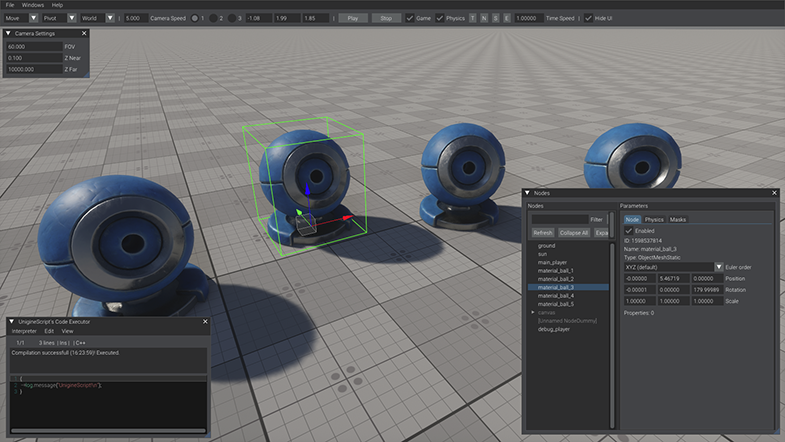Image resolution: width=785 pixels, height=442 pixels.
Task: Click Refresh in the Nodes panel
Action: coord(542,232)
